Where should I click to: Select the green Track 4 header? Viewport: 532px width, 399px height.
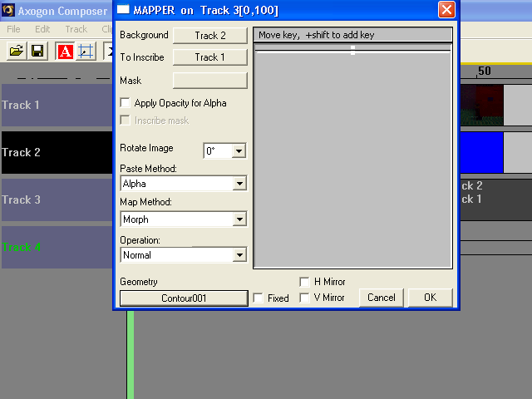pos(57,248)
